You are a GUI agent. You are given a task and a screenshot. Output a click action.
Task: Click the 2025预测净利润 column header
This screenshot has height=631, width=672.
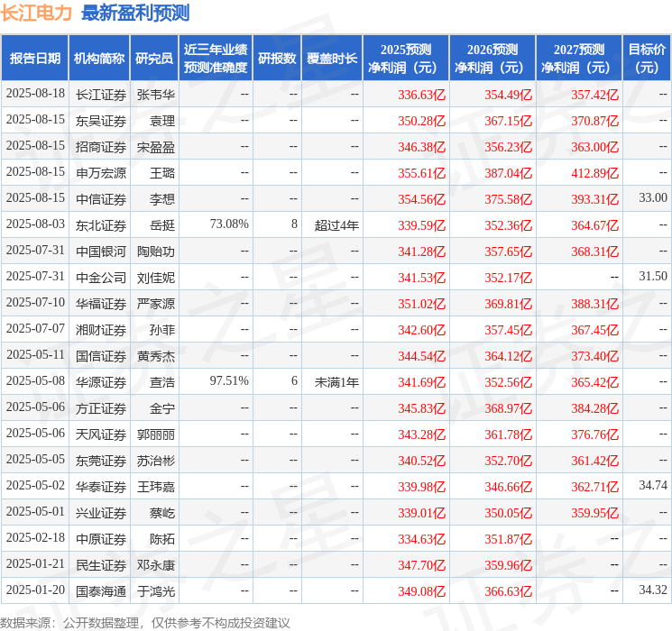(406, 59)
